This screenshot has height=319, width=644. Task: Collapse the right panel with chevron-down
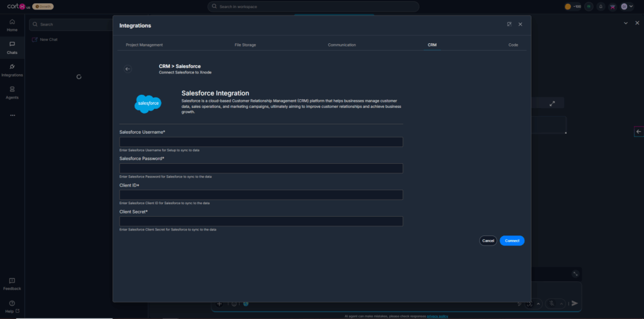pos(626,23)
